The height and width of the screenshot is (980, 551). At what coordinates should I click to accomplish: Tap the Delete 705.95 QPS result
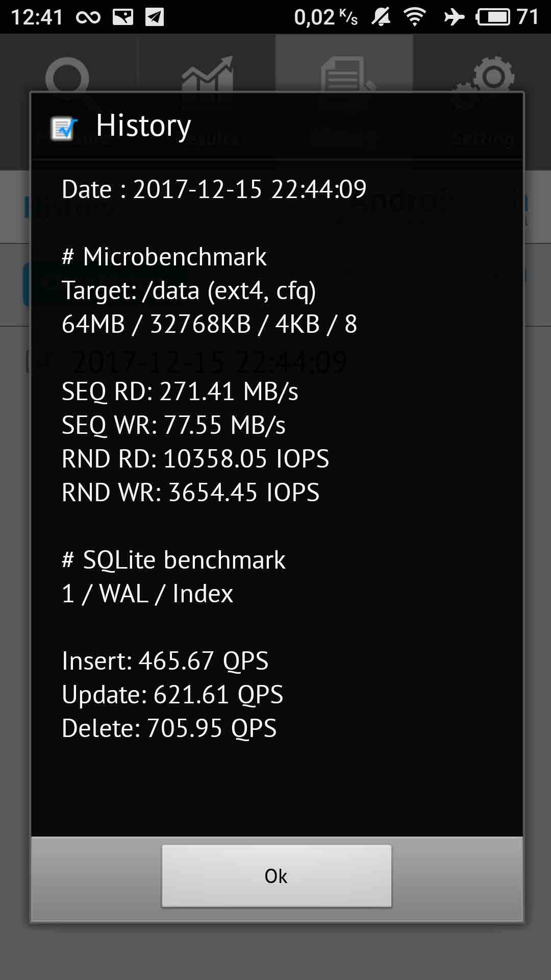coord(169,728)
